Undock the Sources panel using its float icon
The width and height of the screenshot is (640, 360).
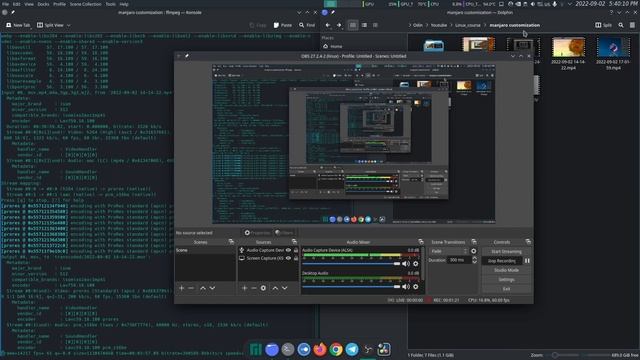tap(294, 242)
